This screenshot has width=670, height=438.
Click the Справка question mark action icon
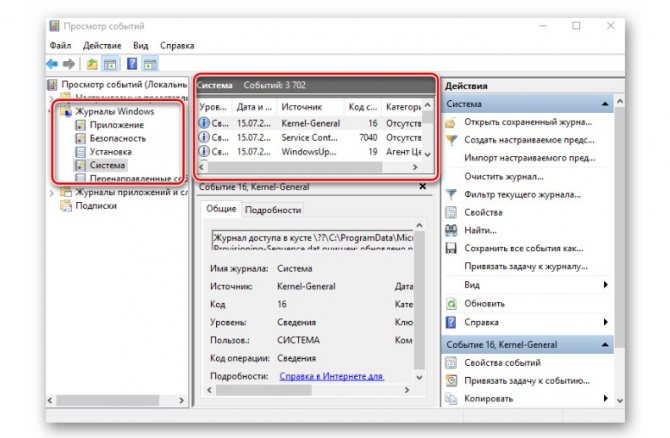[x=451, y=322]
